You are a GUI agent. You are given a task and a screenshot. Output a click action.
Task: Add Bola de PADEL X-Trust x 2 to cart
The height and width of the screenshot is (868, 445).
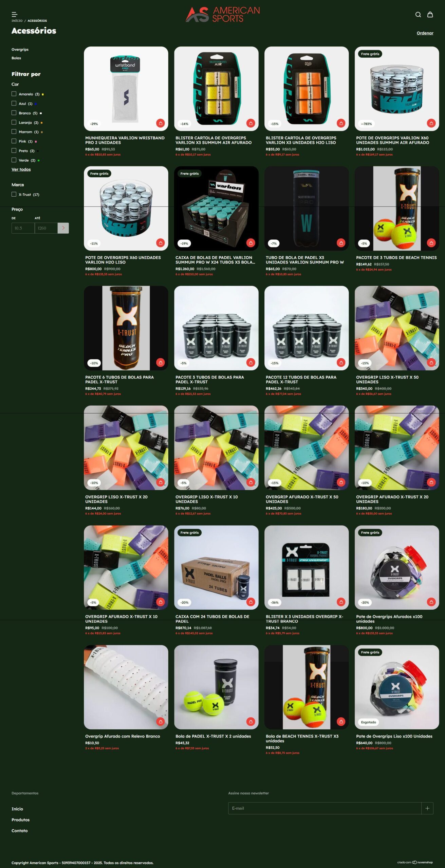(x=251, y=722)
